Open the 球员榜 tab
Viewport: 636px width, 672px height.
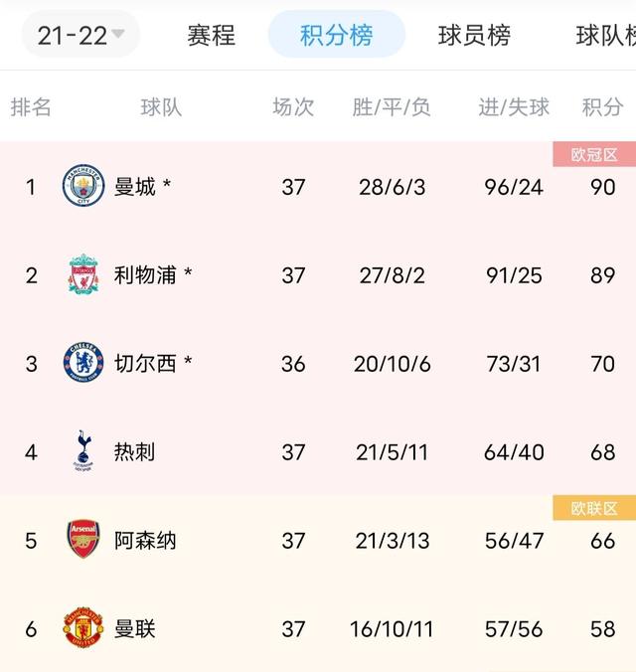(x=474, y=36)
